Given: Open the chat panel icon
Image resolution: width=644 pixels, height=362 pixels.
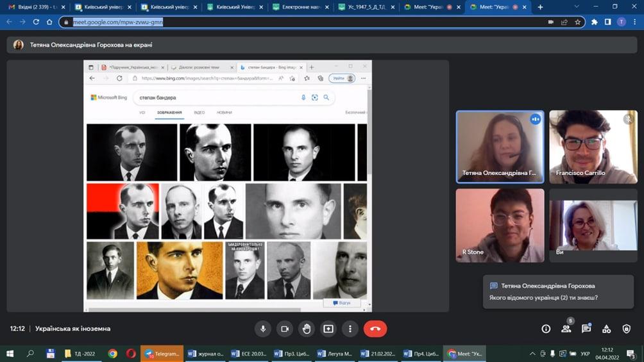Looking at the screenshot, I should pos(586,329).
